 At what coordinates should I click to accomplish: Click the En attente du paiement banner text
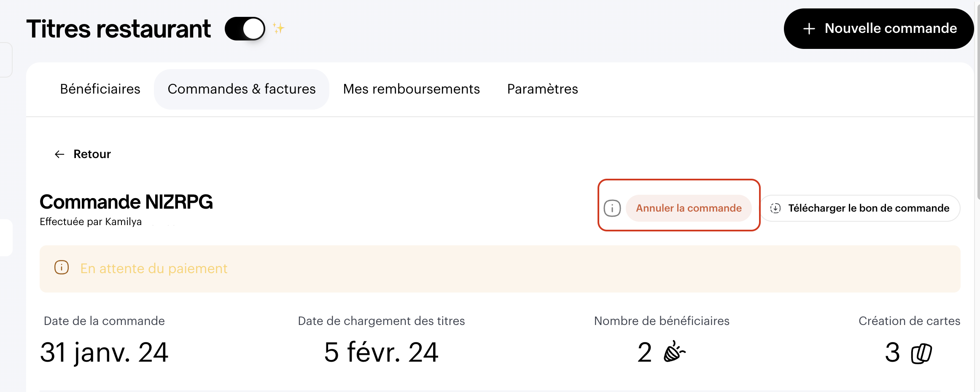click(154, 268)
